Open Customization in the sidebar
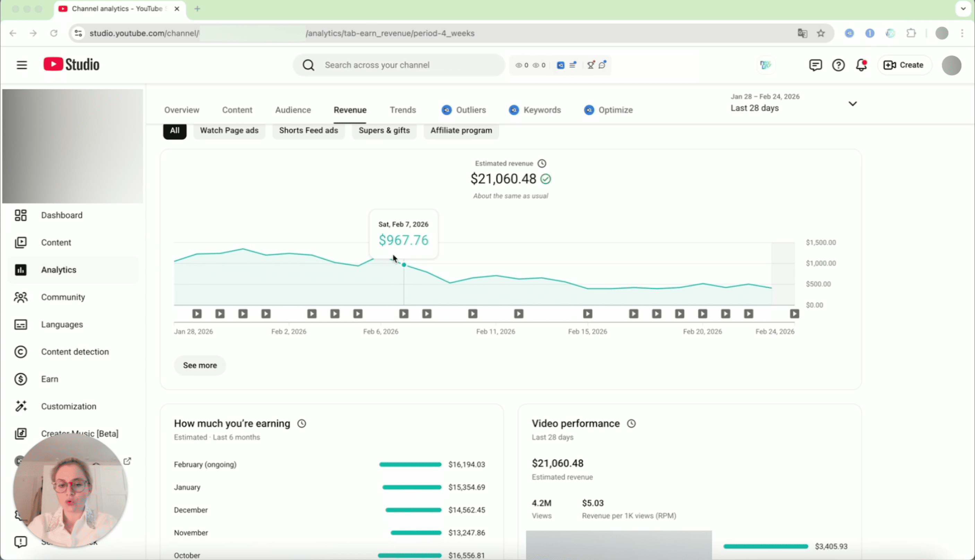The width and height of the screenshot is (975, 560). tap(69, 406)
